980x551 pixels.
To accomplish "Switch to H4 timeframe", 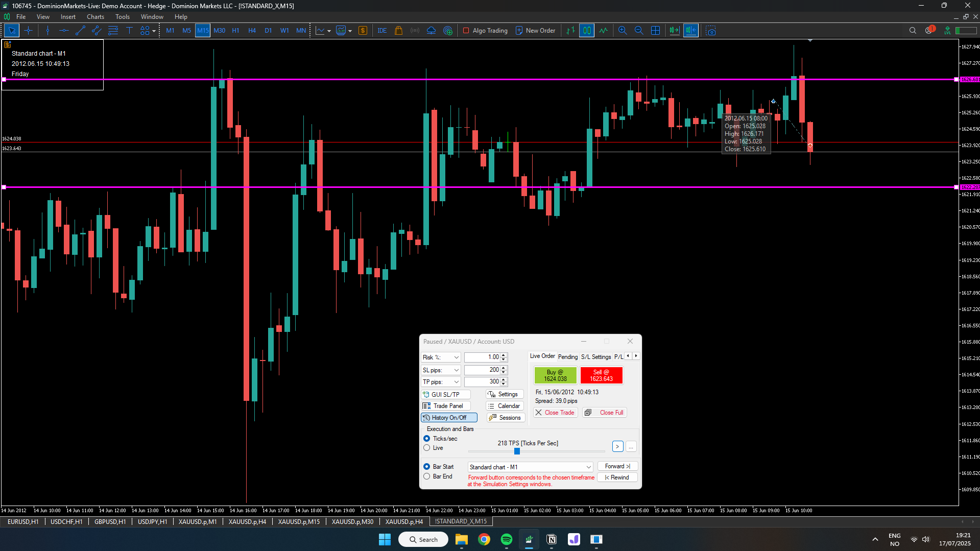I will [x=252, y=31].
